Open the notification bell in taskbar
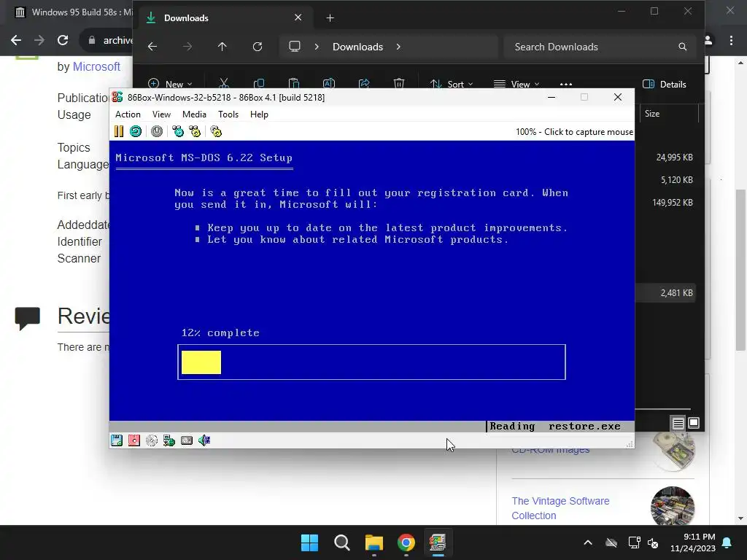 [x=727, y=542]
